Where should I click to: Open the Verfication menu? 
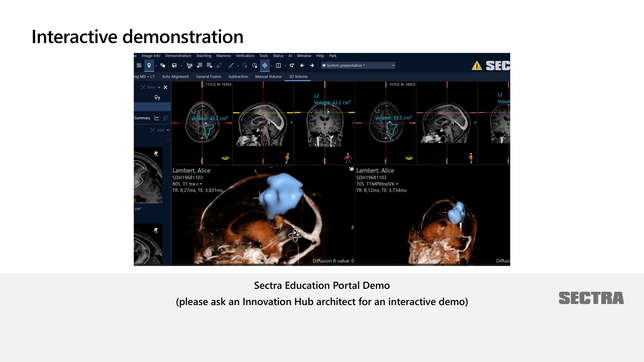(245, 56)
